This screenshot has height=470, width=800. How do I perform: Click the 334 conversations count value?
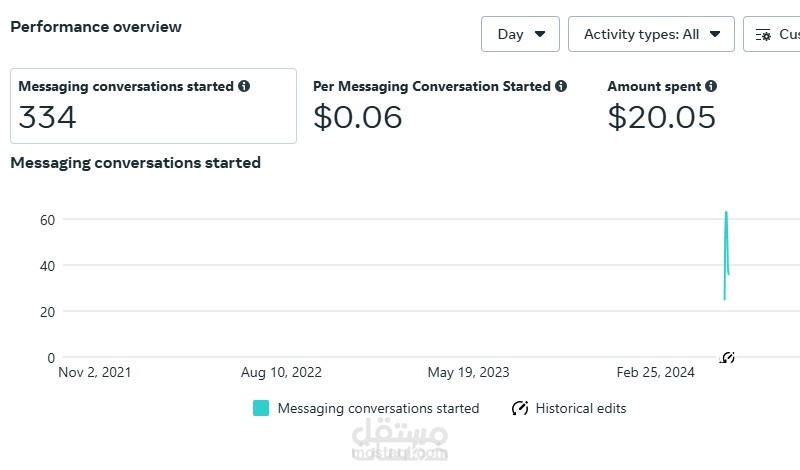tap(47, 117)
